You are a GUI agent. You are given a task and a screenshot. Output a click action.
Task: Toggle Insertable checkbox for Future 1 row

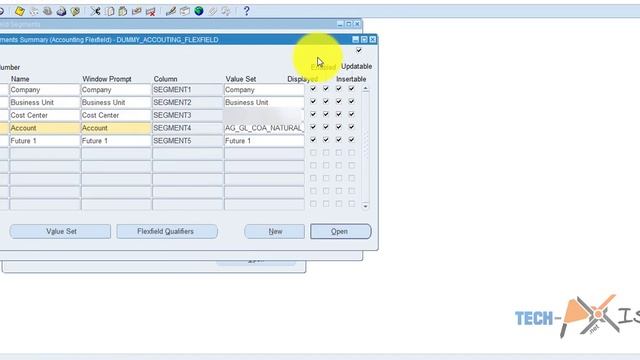[x=339, y=140]
